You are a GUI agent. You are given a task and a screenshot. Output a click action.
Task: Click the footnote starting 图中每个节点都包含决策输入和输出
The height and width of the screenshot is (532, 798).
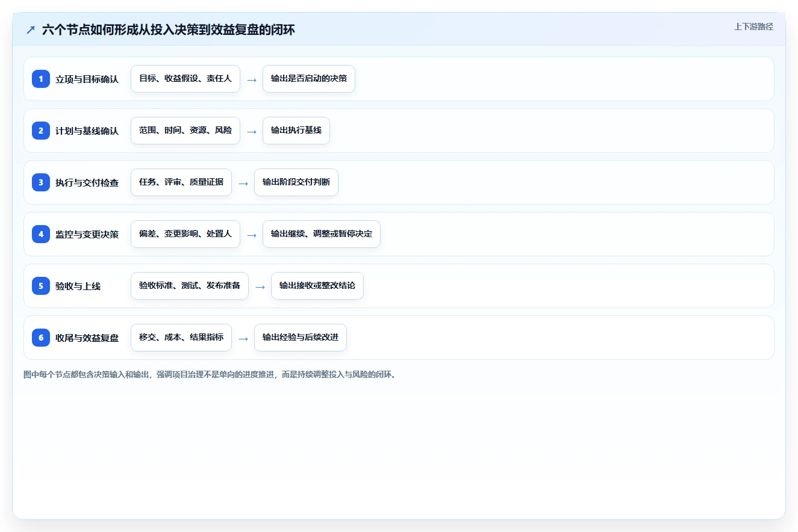[x=210, y=374]
